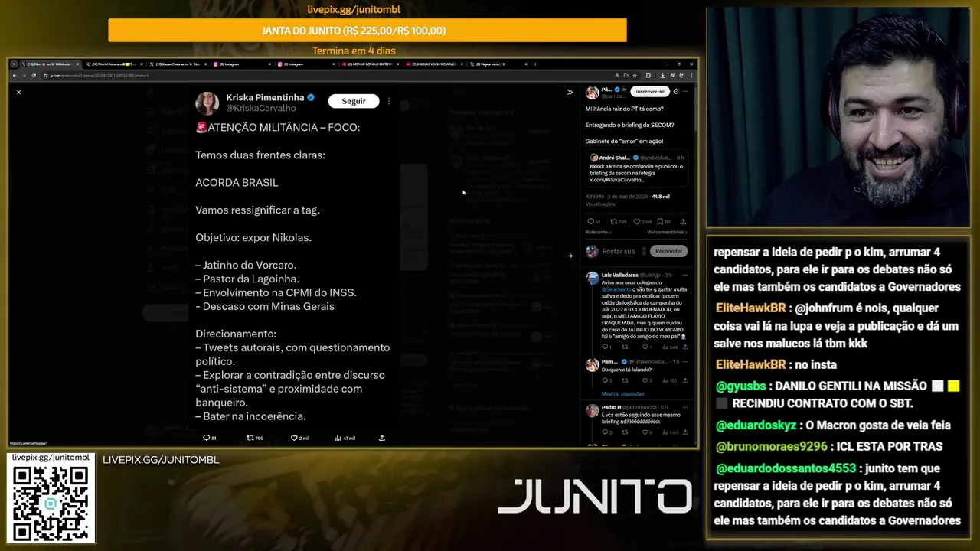980x551 pixels.
Task: Click the Grok icon next to Inscrever-se
Action: [x=676, y=91]
